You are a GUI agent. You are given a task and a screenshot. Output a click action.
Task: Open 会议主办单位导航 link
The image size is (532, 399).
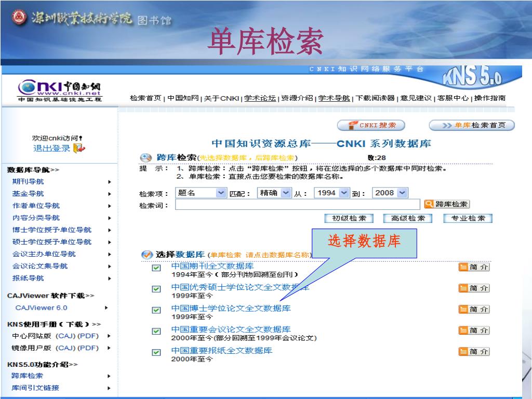pos(44,254)
